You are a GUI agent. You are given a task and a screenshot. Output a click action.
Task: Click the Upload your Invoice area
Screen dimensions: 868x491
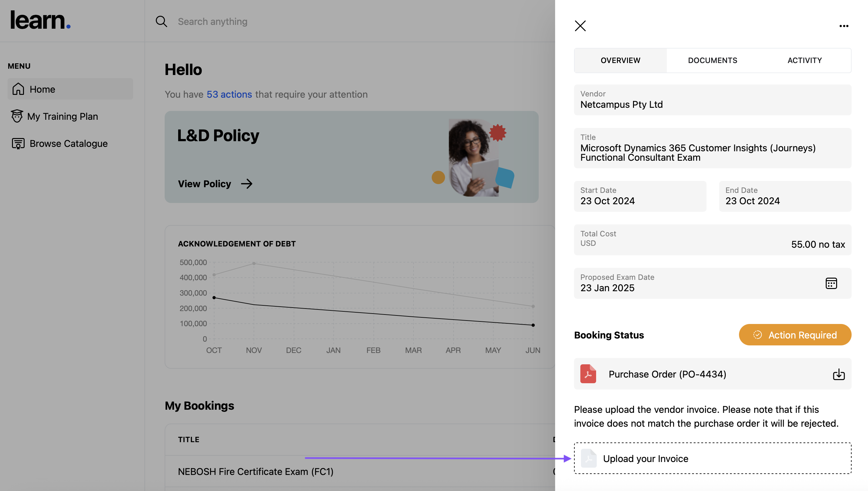712,458
